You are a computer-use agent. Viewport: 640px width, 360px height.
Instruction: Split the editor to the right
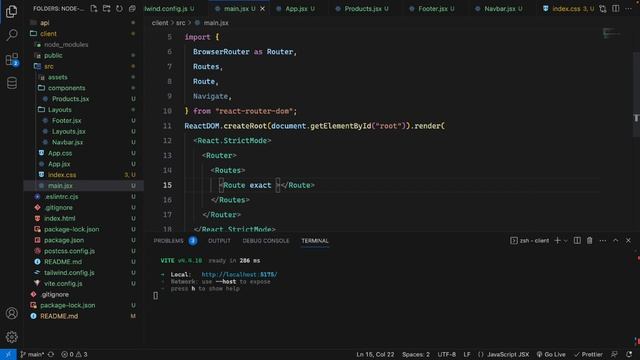tap(616, 9)
